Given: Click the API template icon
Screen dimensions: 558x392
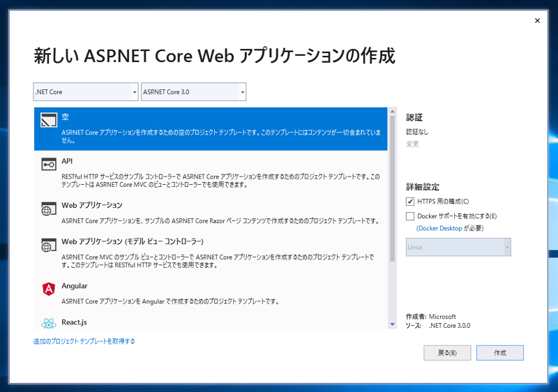Looking at the screenshot, I should click(x=49, y=165).
